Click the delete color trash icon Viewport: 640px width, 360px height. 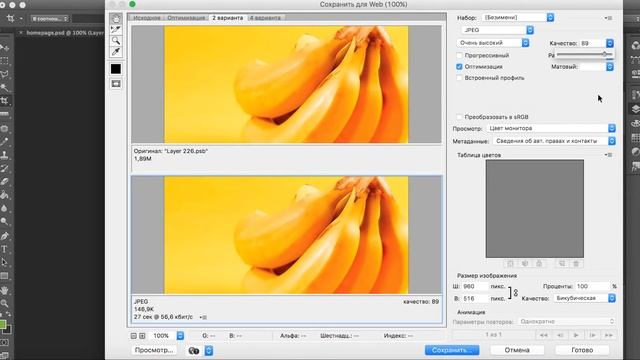click(576, 264)
